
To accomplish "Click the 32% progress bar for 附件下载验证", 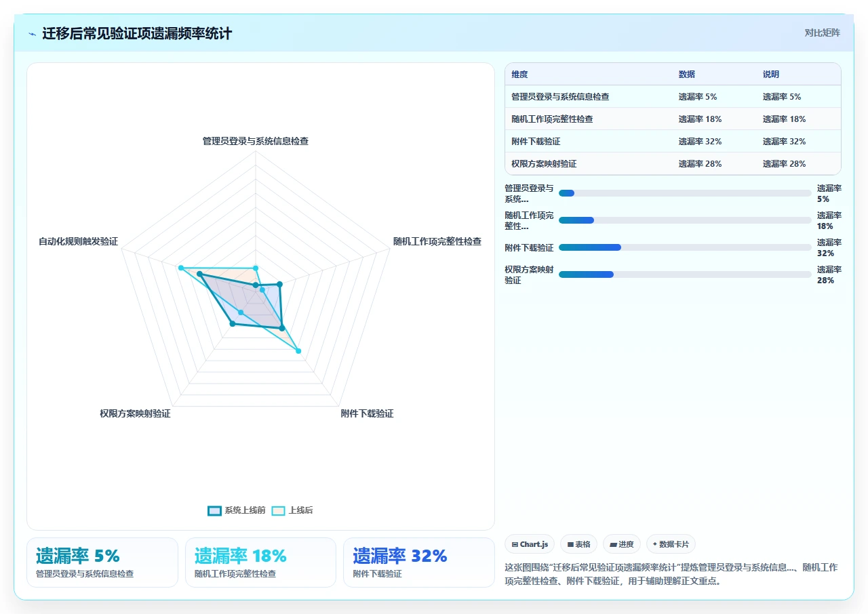I will [x=685, y=247].
